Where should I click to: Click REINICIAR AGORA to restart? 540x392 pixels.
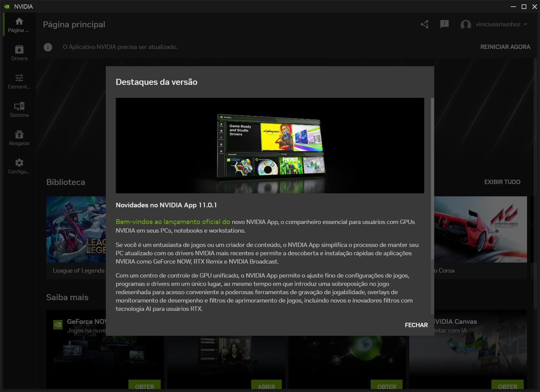coord(505,47)
